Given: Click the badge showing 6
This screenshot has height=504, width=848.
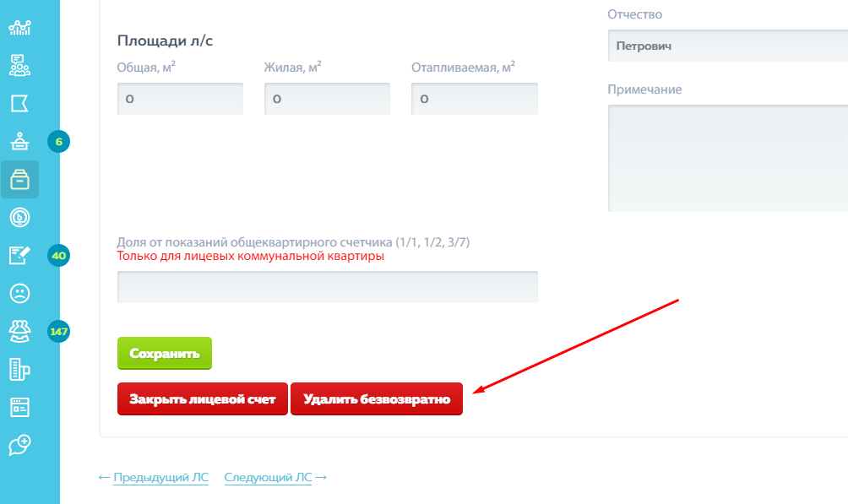Looking at the screenshot, I should pos(58,142).
